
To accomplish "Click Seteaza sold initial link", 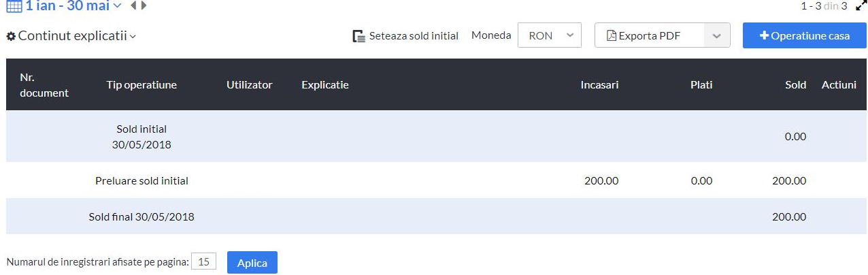I will [x=414, y=36].
